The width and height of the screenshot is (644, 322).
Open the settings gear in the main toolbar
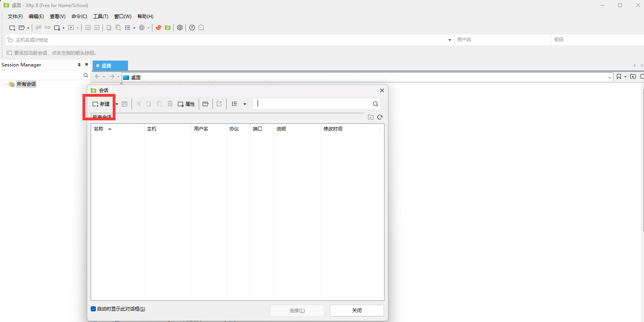pyautogui.click(x=180, y=28)
